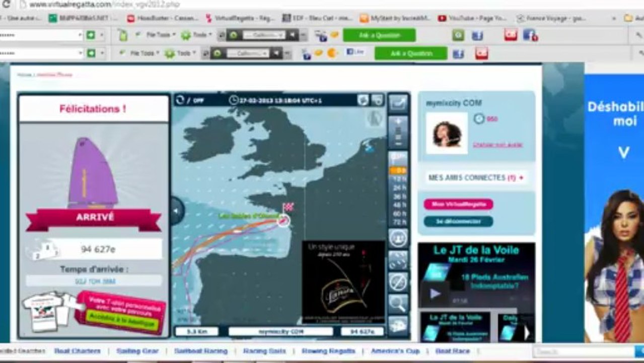Open the radio station dropdown in top toolbar

click(x=264, y=35)
